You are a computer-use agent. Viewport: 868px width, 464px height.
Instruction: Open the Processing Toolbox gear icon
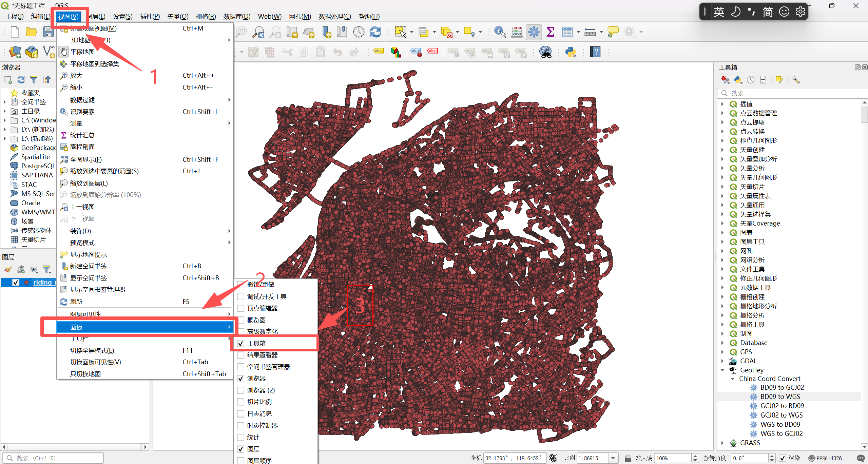click(534, 32)
